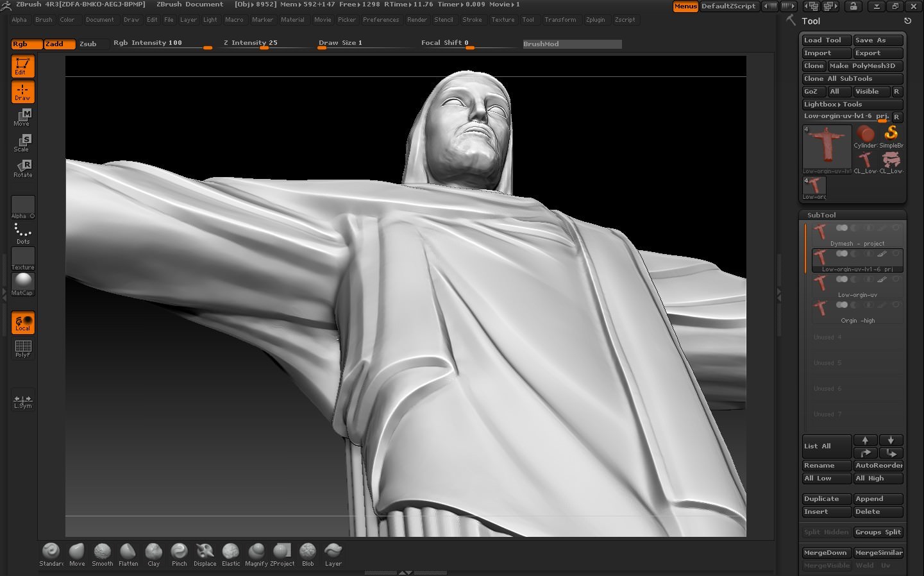Select the Magnify brush
Viewport: 924px width, 576px height.
(256, 555)
